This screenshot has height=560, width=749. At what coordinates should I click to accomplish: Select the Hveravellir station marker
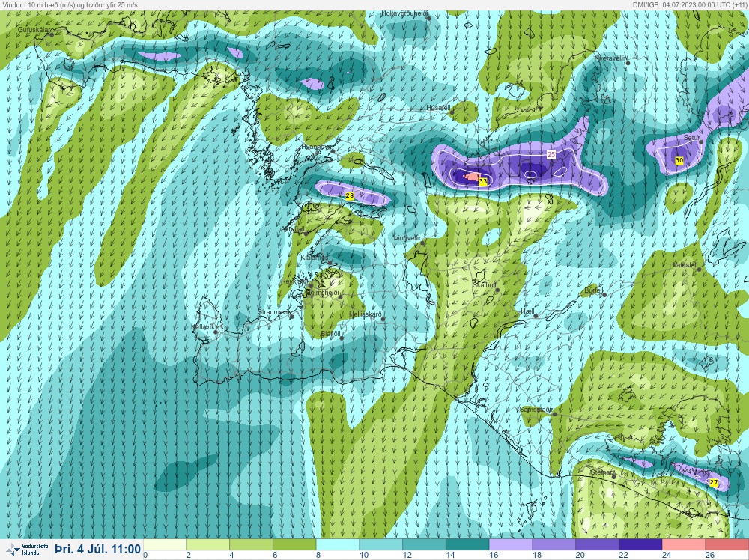pos(628,63)
